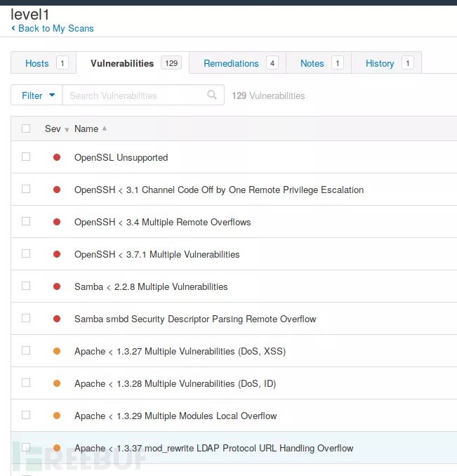Click the red severity dot for Samba < 2.2.8
Image resolution: width=457 pixels, height=476 pixels.
pyautogui.click(x=57, y=286)
